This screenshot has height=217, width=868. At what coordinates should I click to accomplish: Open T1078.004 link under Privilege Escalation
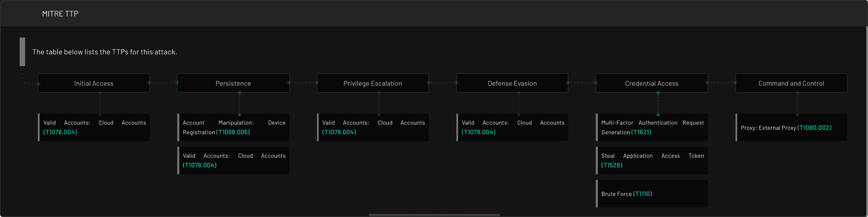tap(339, 132)
